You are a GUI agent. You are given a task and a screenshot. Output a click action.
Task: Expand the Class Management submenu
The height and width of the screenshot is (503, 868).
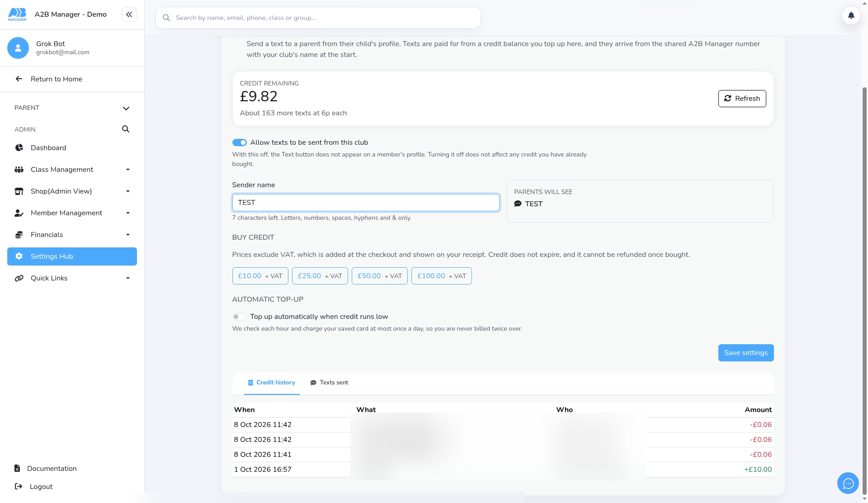[128, 170]
